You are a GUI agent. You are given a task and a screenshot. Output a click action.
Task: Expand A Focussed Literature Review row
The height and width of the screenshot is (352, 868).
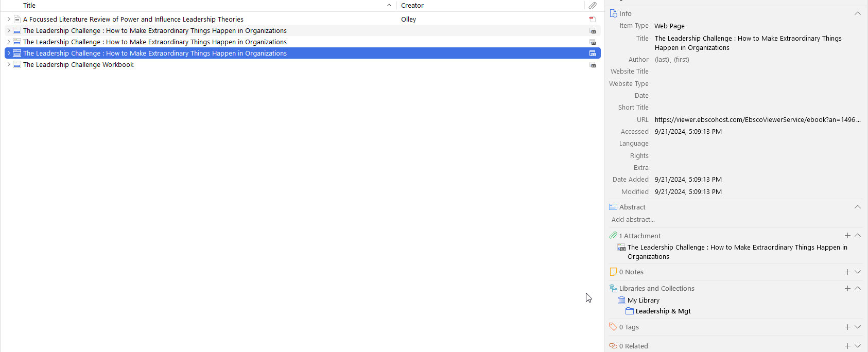[9, 19]
